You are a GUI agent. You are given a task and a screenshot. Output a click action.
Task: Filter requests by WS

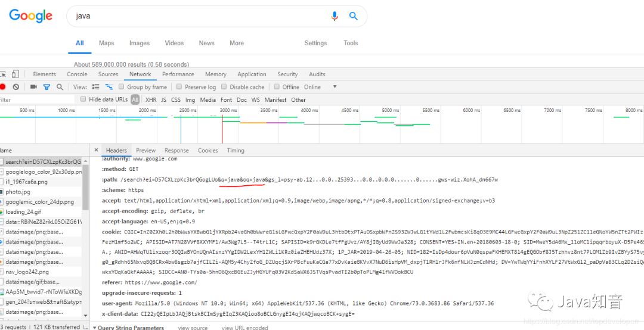(x=255, y=99)
